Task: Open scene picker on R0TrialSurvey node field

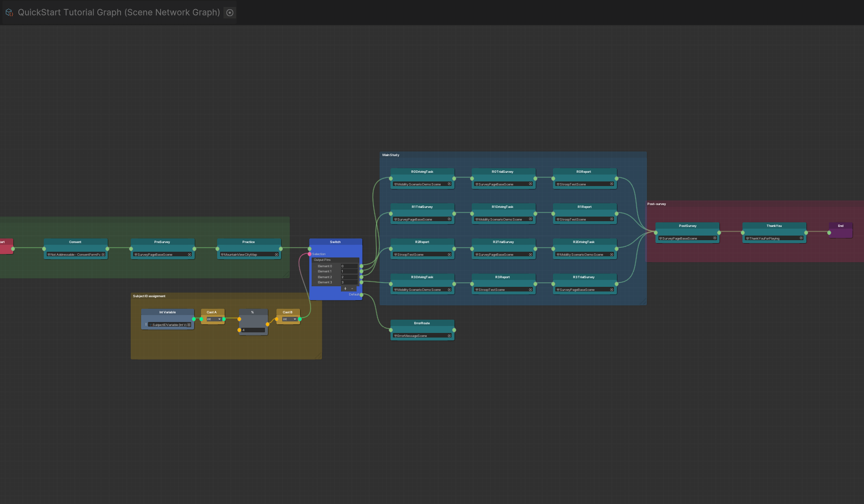Action: 530,184
